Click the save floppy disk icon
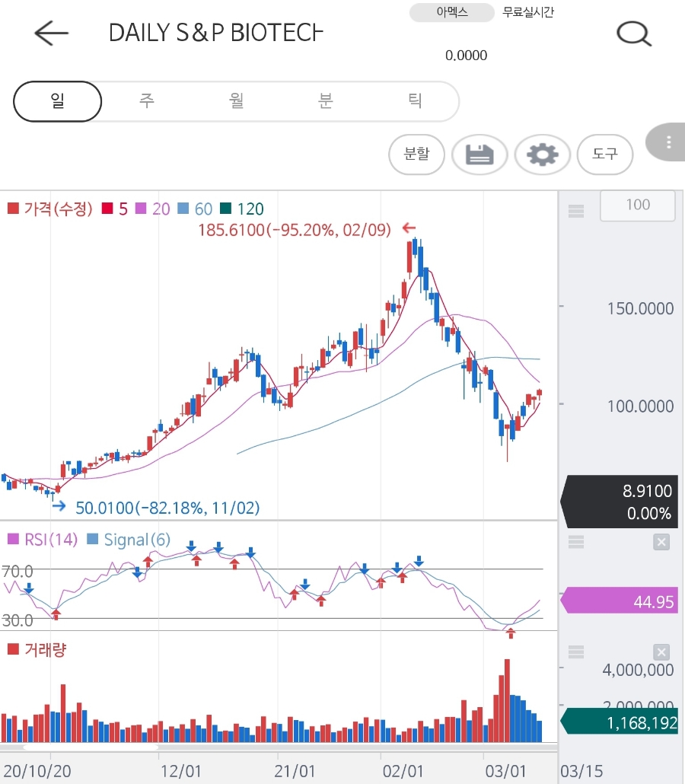 click(479, 155)
